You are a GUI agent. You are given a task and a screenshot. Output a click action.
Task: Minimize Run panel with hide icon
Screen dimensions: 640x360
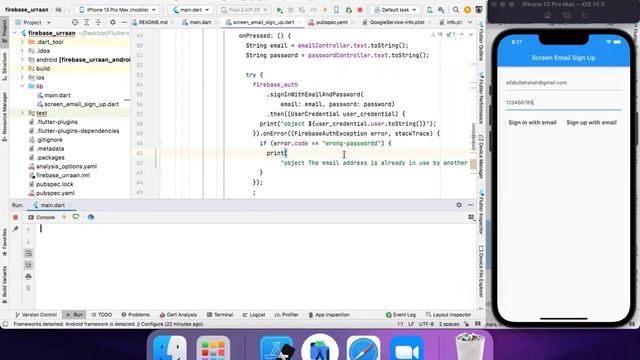click(471, 205)
